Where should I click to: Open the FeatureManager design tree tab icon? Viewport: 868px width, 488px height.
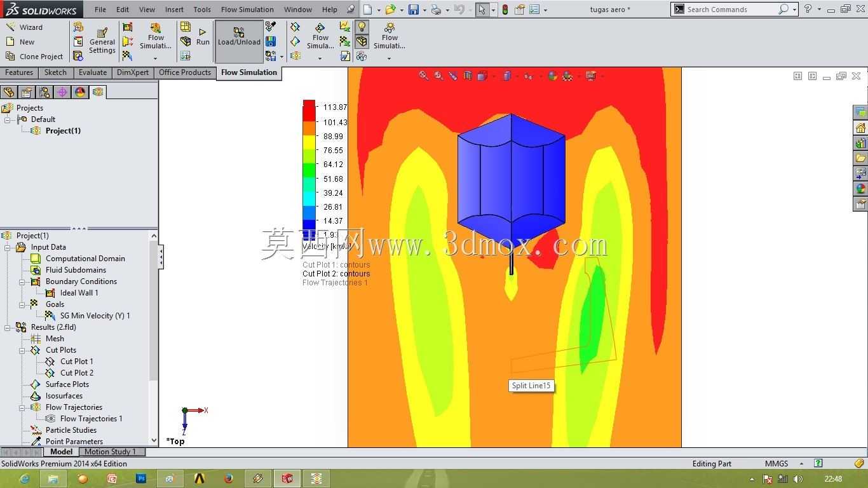click(x=9, y=92)
